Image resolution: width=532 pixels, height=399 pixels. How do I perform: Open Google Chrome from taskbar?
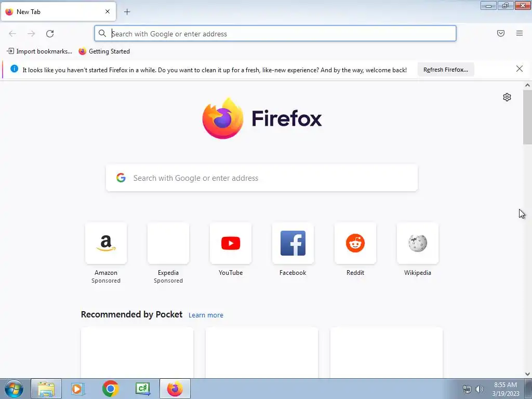110,389
